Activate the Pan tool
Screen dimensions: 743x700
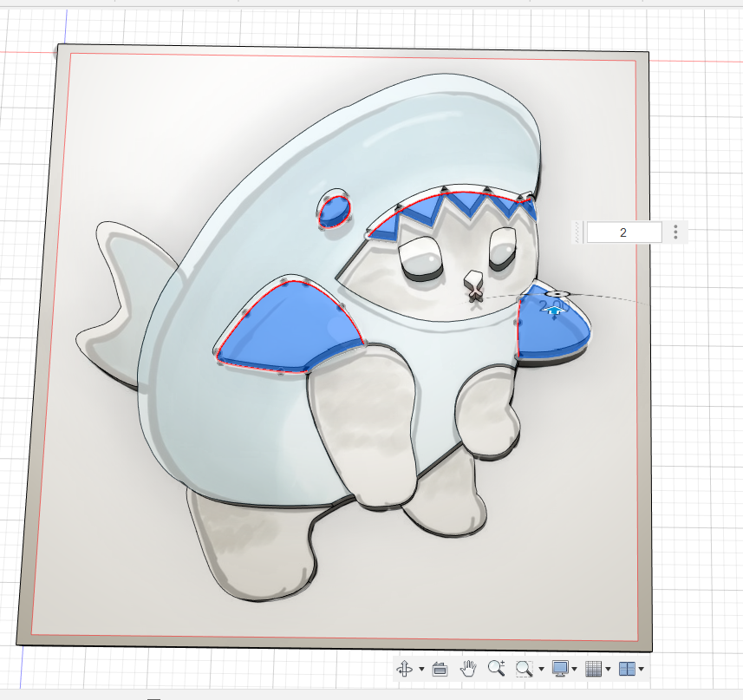pyautogui.click(x=467, y=670)
